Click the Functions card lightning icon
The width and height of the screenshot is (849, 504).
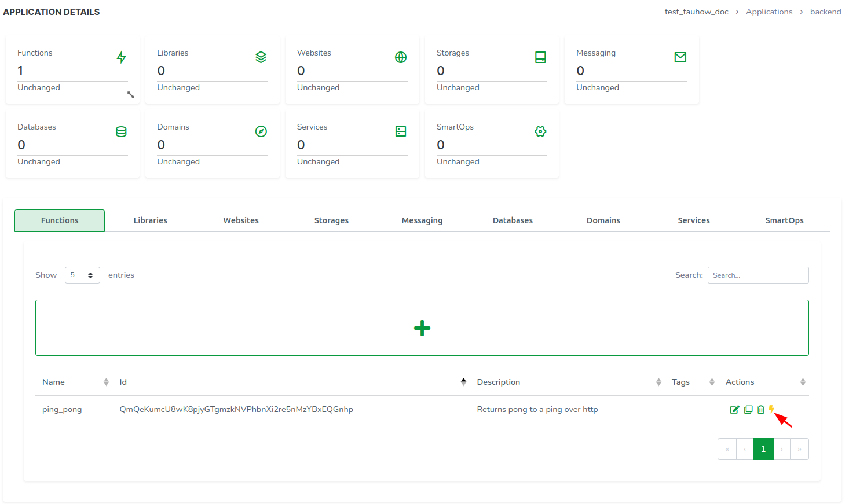122,57
